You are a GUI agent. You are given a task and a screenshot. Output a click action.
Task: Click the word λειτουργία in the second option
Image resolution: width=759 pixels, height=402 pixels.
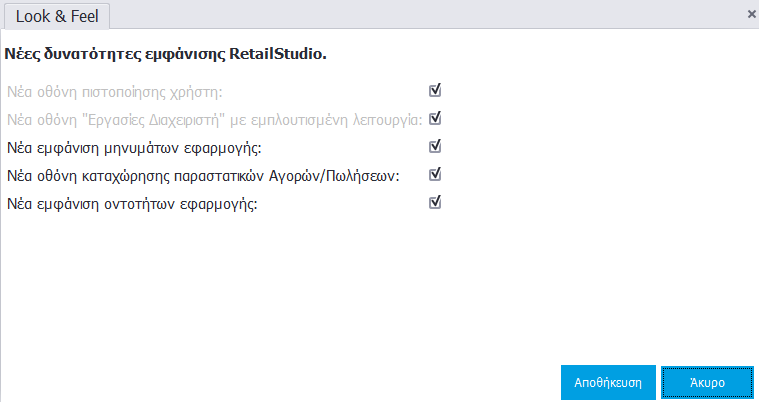[x=385, y=120]
